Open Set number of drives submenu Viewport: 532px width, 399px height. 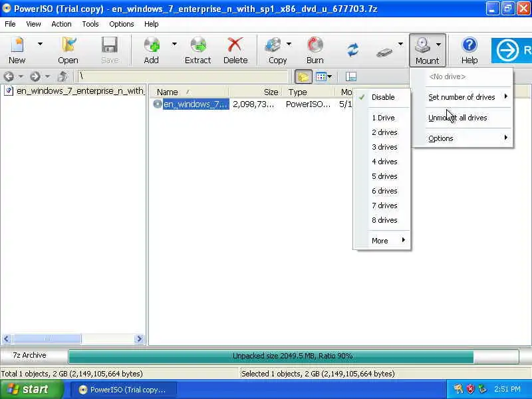tap(462, 97)
